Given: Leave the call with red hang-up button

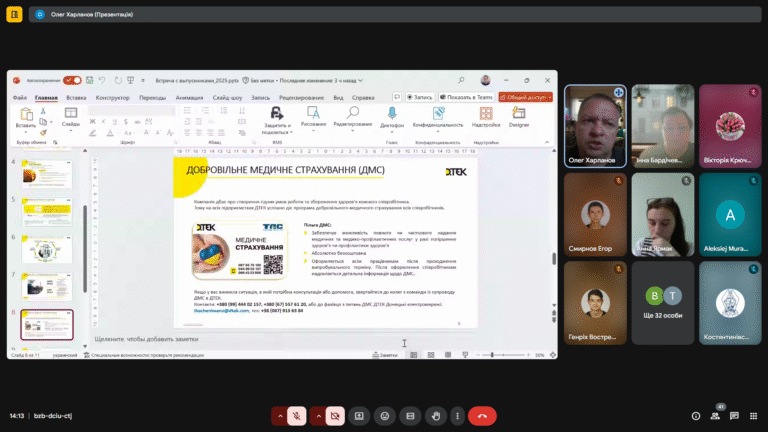Looking at the screenshot, I should [482, 416].
